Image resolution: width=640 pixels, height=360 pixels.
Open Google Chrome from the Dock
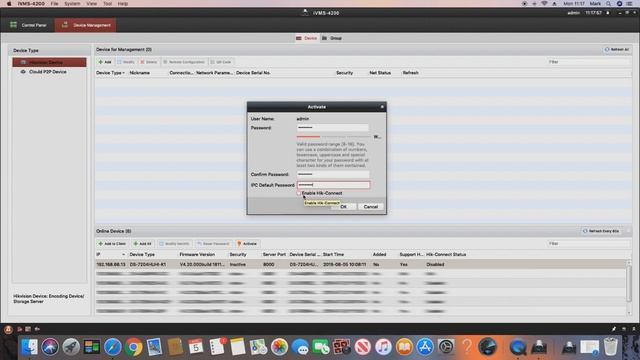(x=133, y=347)
